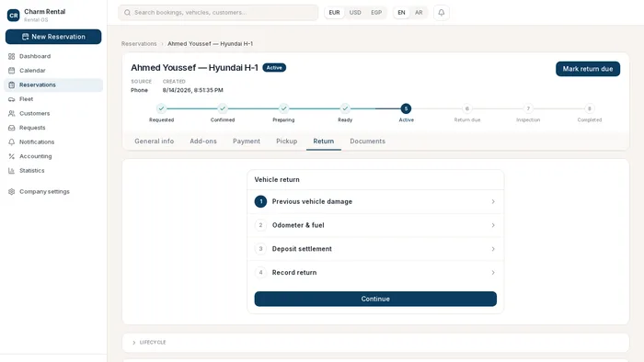The width and height of the screenshot is (644, 362).
Task: Open notifications bell in top bar
Action: 441,13
